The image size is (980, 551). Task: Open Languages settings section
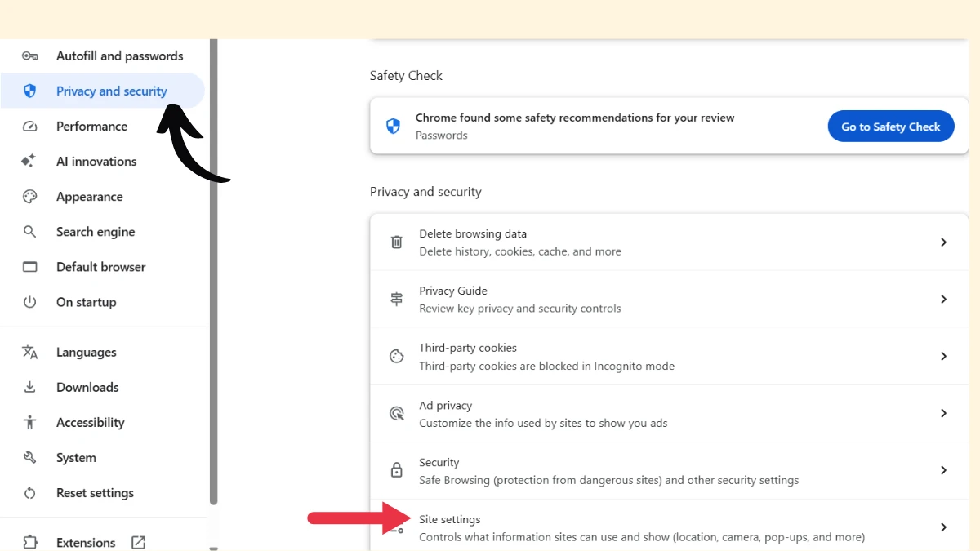pyautogui.click(x=102, y=352)
